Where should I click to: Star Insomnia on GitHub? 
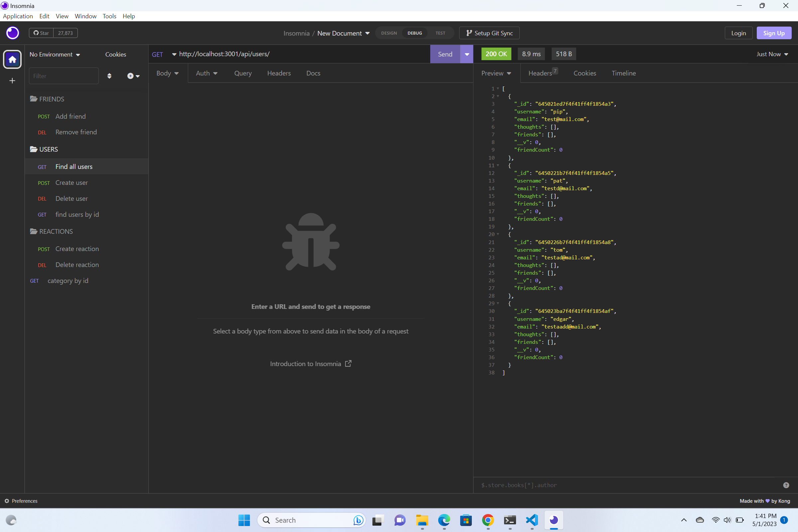pos(41,33)
